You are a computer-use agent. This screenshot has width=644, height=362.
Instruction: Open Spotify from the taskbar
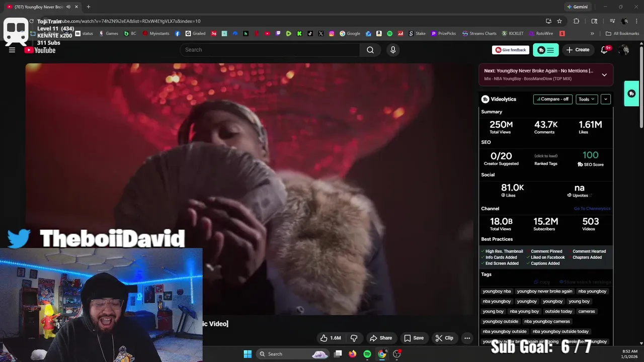[x=367, y=354]
